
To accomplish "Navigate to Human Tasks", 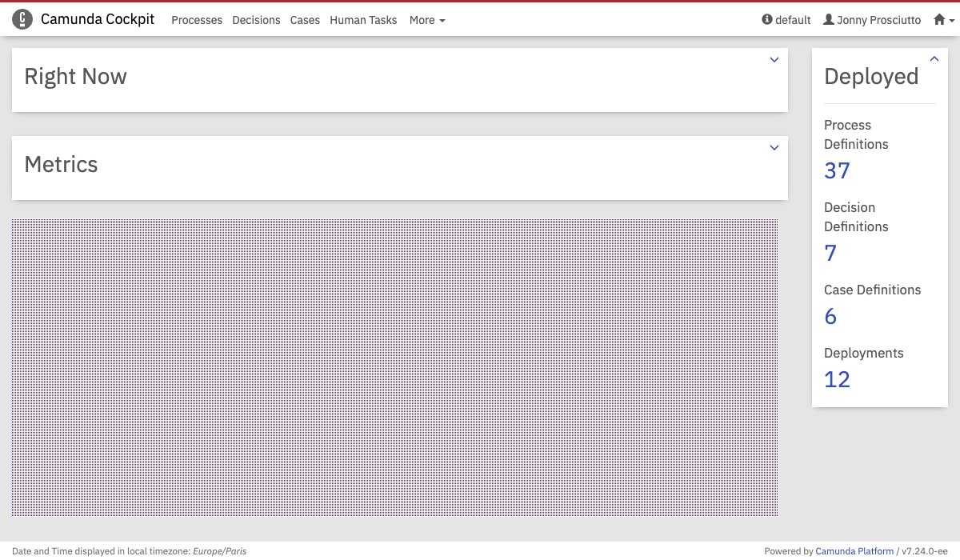I will [363, 20].
